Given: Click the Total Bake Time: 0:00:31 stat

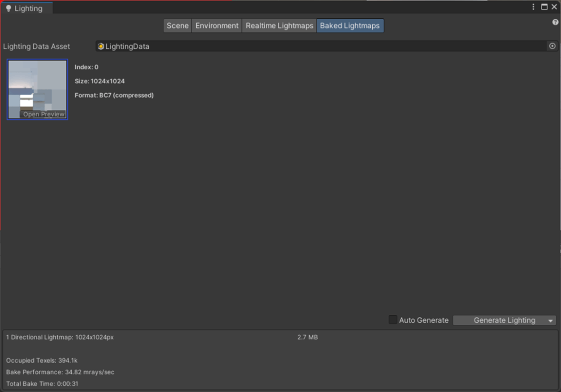Looking at the screenshot, I should [x=42, y=384].
